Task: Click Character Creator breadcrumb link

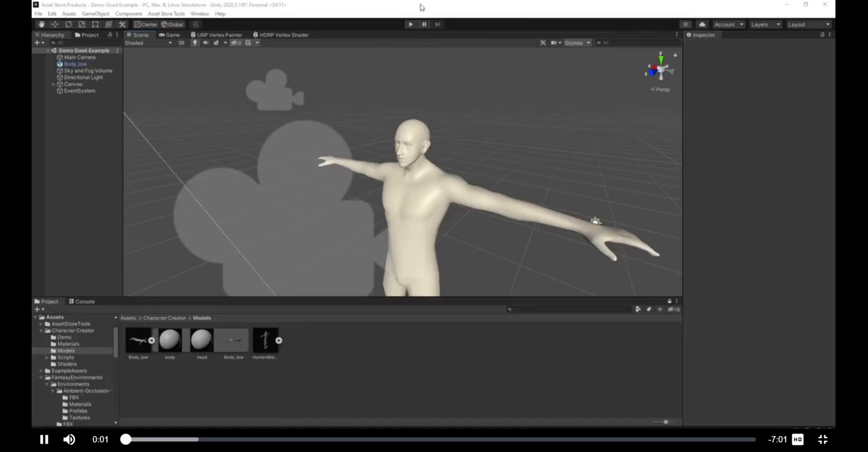Action: click(x=165, y=318)
